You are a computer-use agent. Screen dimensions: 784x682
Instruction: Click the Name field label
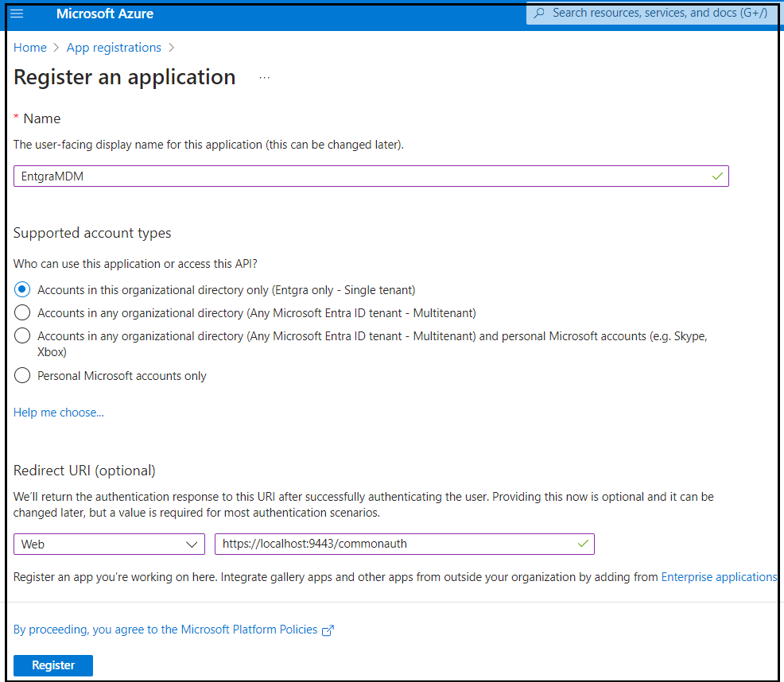click(x=42, y=118)
